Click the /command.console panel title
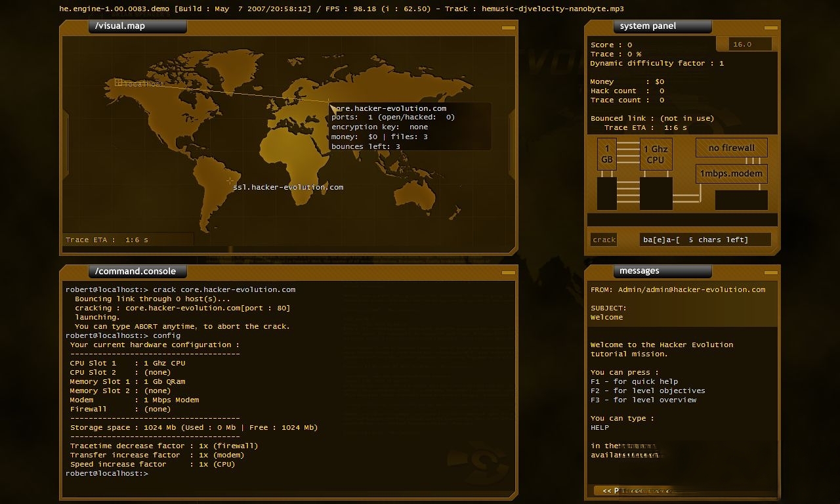 pyautogui.click(x=135, y=271)
